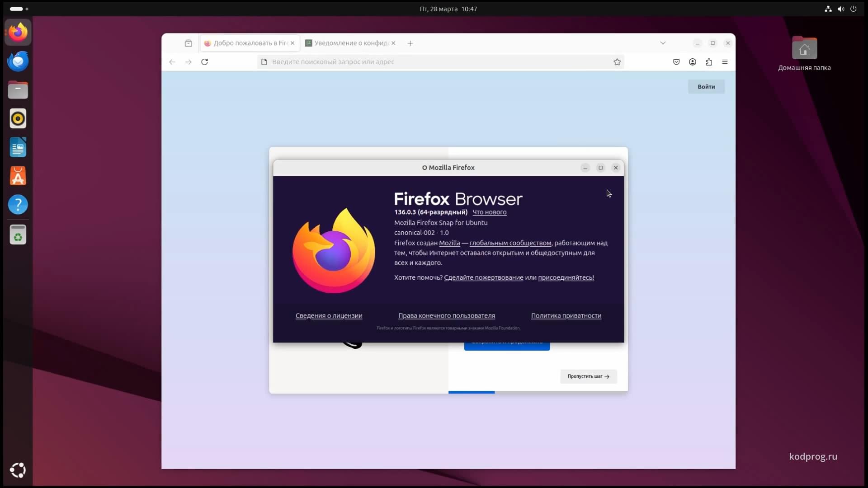Open the volume icon in top bar
The height and width of the screenshot is (488, 868).
click(841, 9)
